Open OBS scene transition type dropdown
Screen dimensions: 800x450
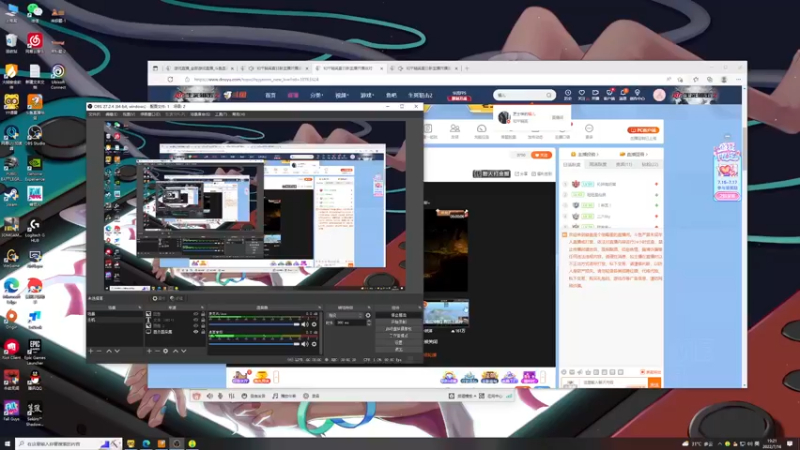(x=345, y=315)
